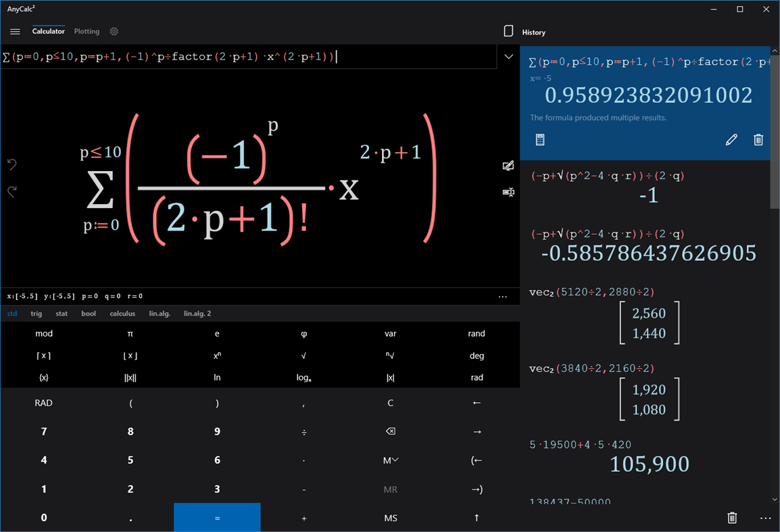Open the variable bar overflow ellipsis

point(503,296)
